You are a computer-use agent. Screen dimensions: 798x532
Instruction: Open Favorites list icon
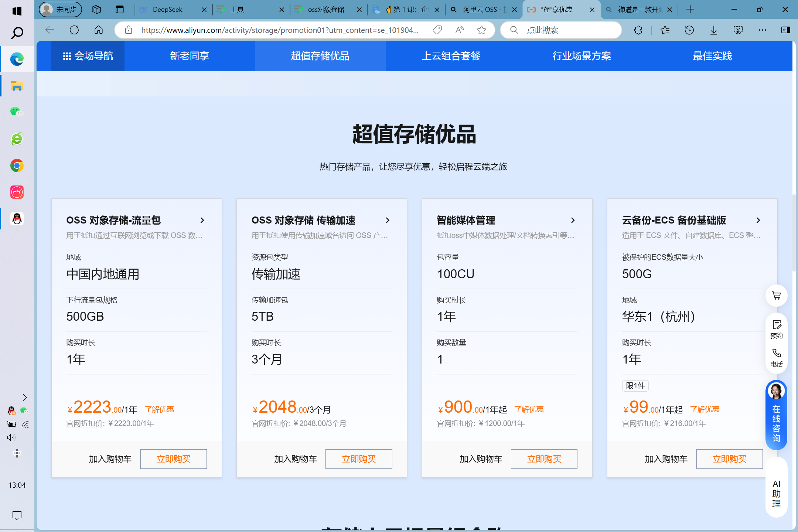[665, 30]
